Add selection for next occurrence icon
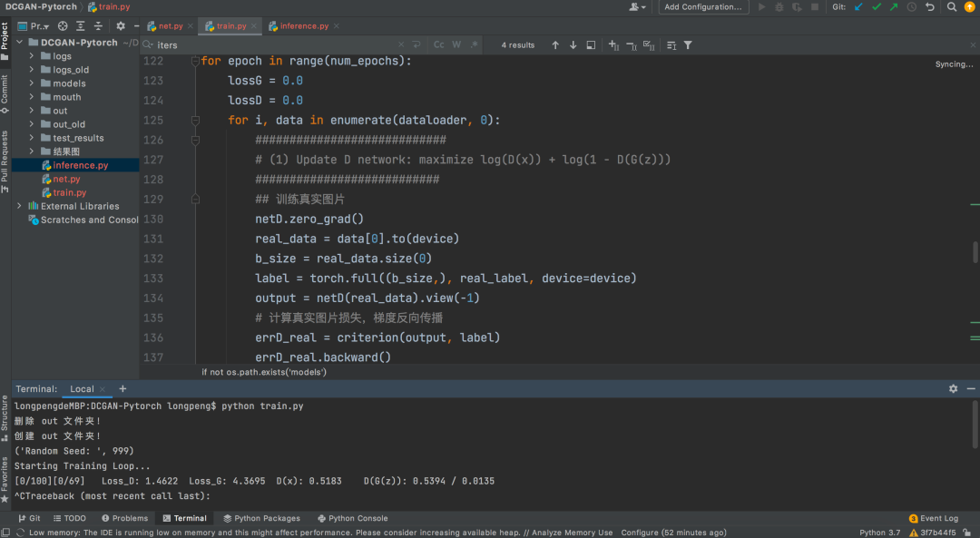This screenshot has width=980, height=538. click(613, 45)
